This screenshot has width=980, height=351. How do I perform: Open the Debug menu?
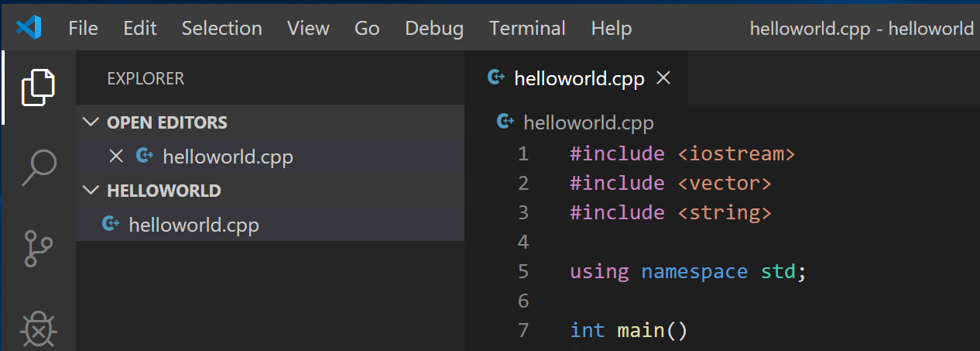[x=434, y=29]
